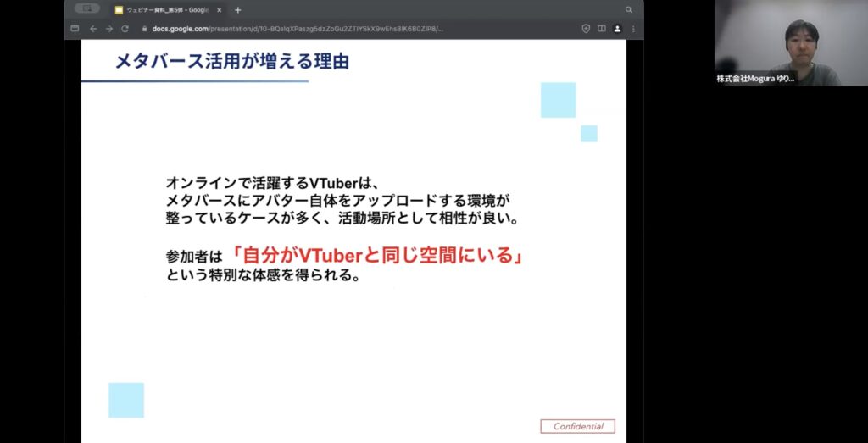
Task: Open the browser profile avatar icon
Action: pyautogui.click(x=618, y=29)
